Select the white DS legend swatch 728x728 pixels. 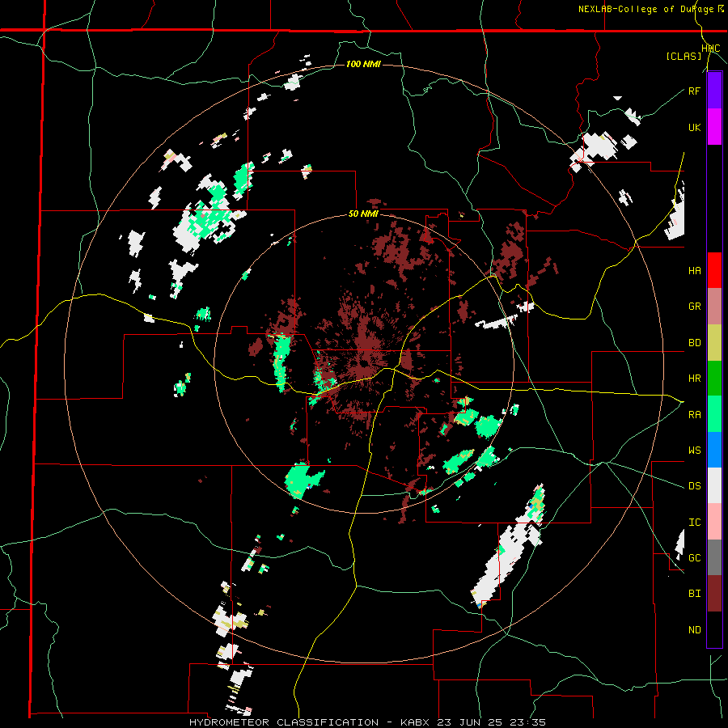tap(714, 485)
